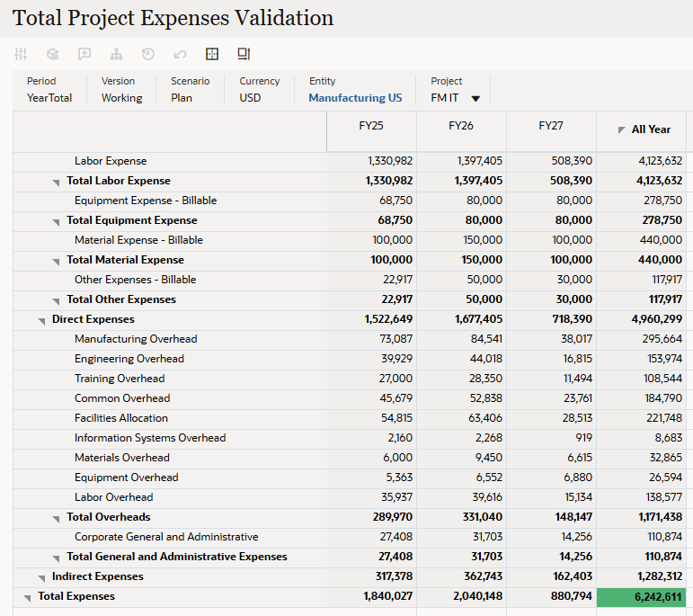
Task: Click the Plan scenario value
Action: pyautogui.click(x=182, y=98)
